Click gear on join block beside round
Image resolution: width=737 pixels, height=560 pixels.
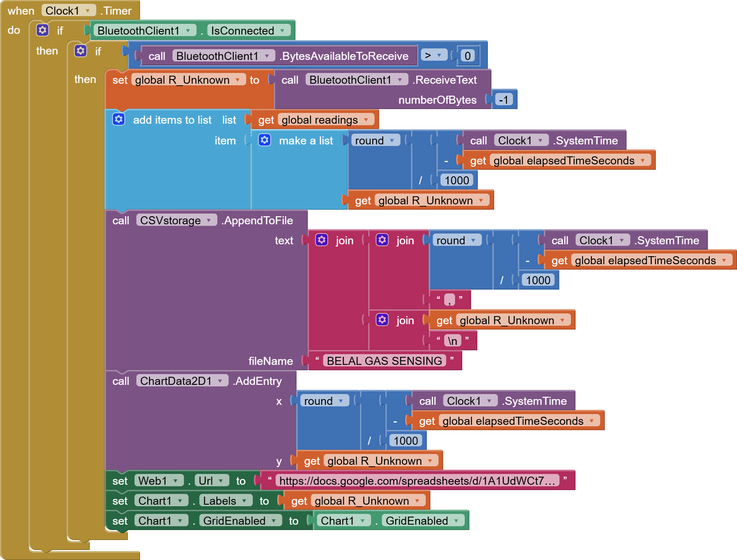(x=382, y=240)
